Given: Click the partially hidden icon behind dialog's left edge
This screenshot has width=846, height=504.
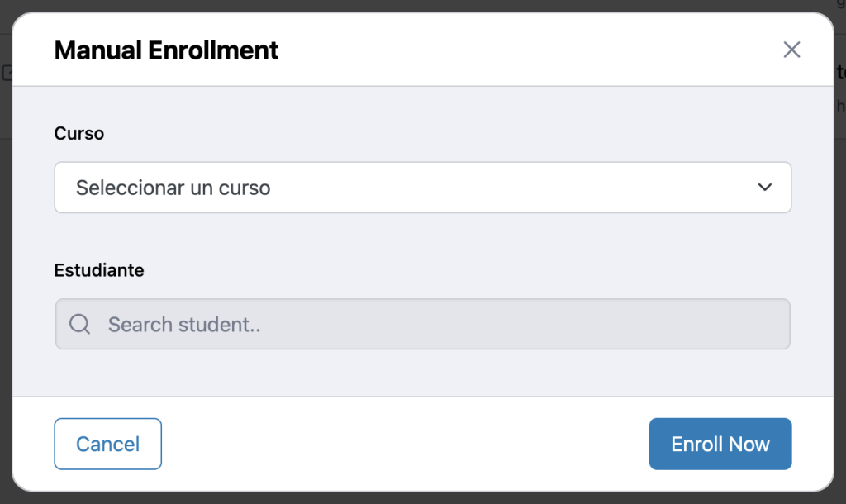Looking at the screenshot, I should pyautogui.click(x=6, y=73).
